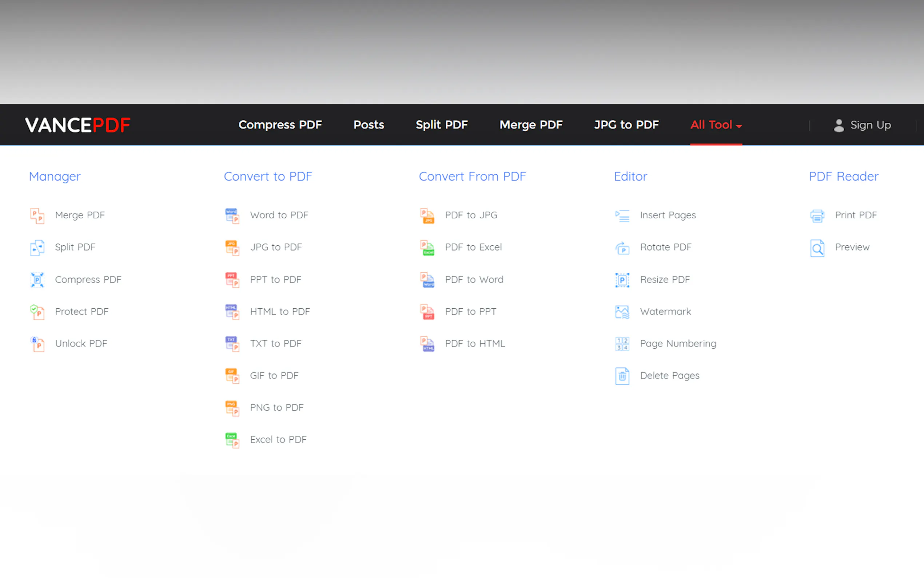Open the PDF to HTML link
Image resolution: width=924 pixels, height=578 pixels.
475,344
